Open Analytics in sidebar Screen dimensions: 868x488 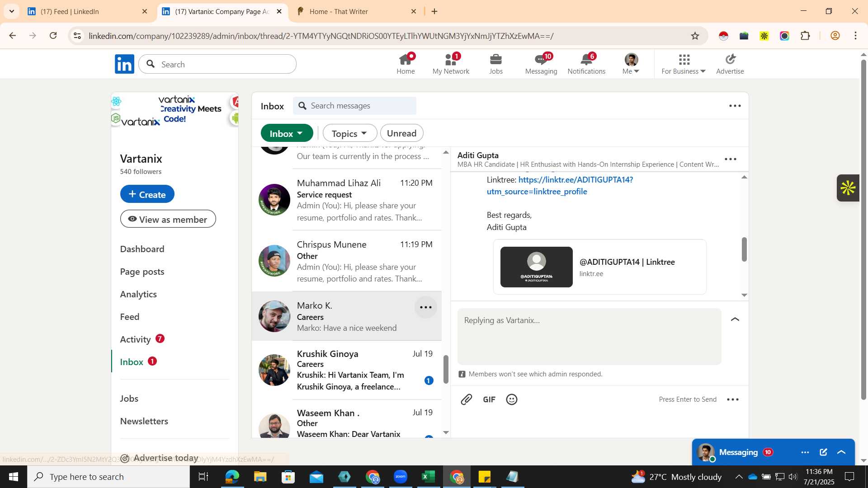[138, 294]
